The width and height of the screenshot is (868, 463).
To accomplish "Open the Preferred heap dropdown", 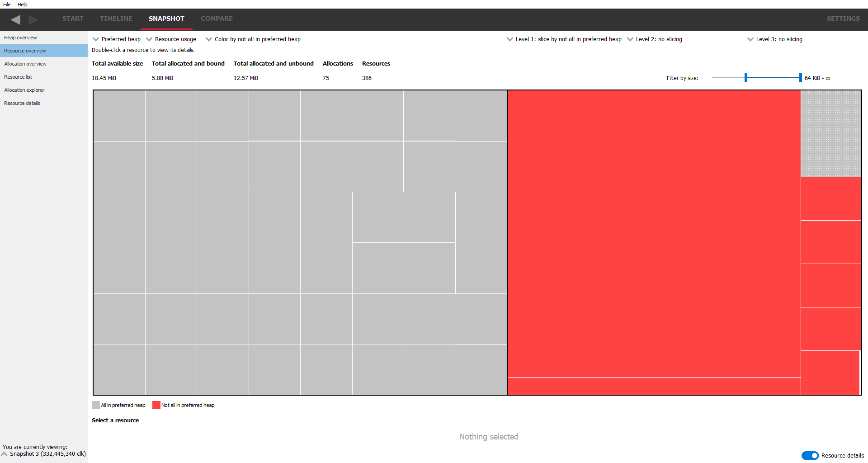I will coord(117,39).
